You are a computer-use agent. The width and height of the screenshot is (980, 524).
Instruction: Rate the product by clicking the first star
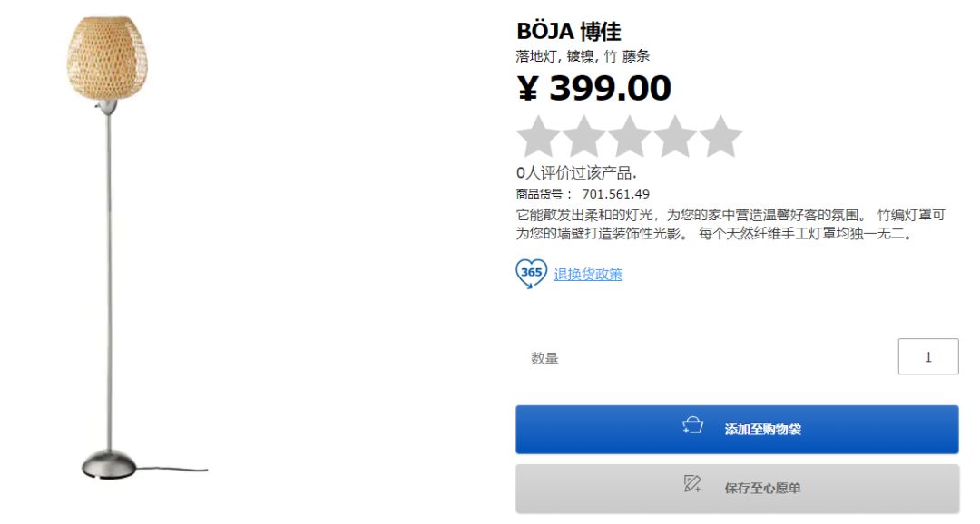[536, 134]
